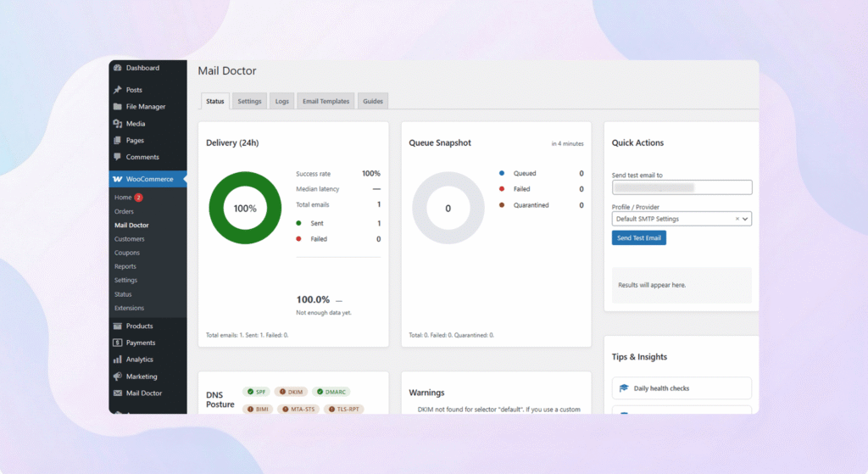Click the Queue Snapshot donut chart

(448, 208)
